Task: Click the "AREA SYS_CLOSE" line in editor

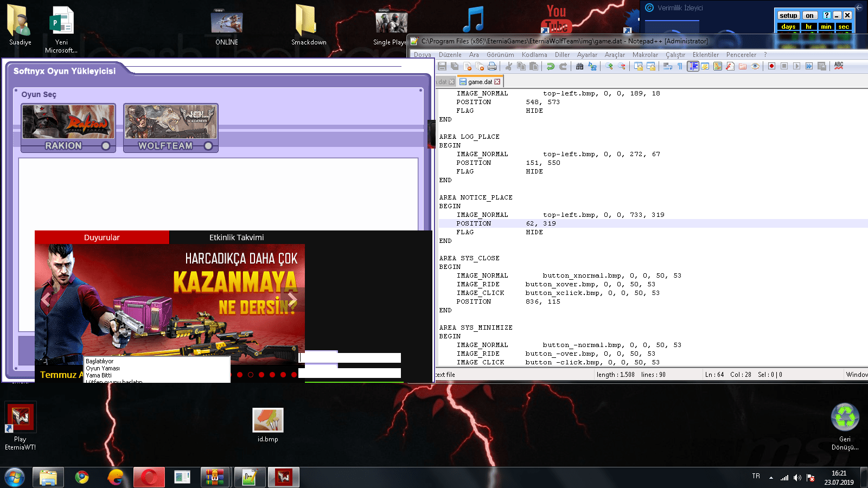Action: click(469, 258)
